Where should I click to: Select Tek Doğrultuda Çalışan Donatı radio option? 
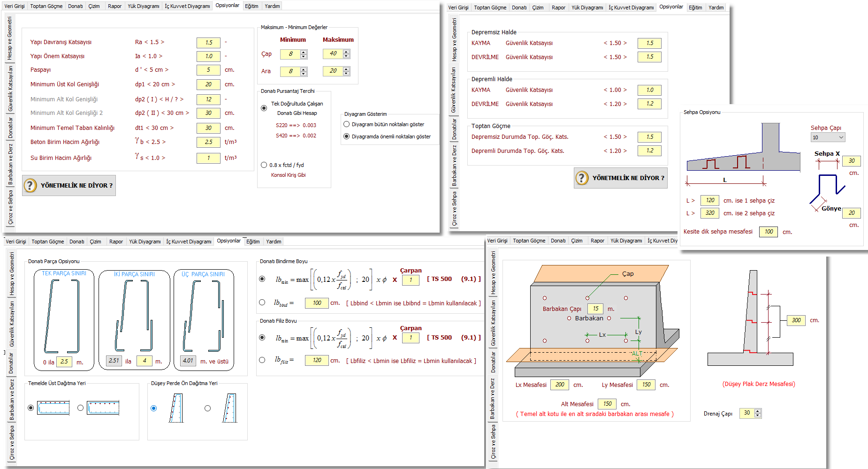264,108
